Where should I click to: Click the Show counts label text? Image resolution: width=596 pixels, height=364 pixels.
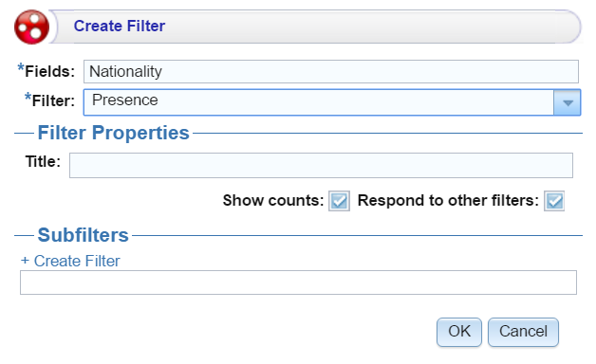pos(273,200)
